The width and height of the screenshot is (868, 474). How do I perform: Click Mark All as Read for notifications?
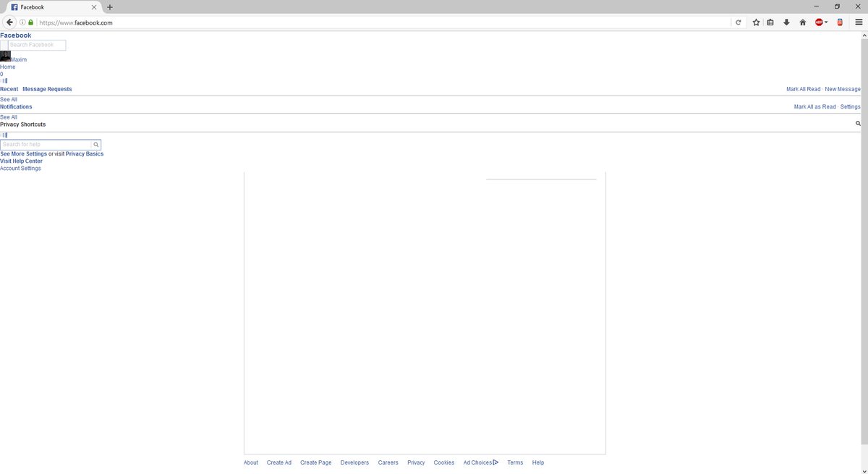tap(814, 106)
